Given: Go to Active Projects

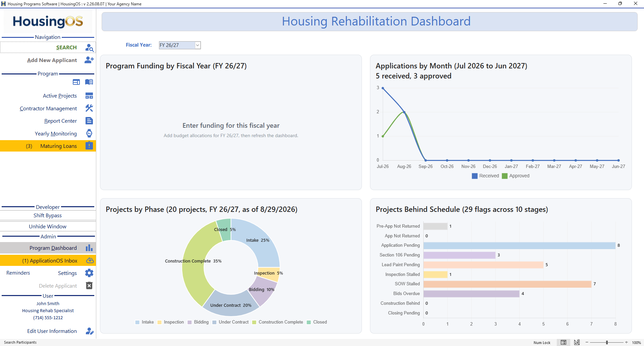Looking at the screenshot, I should pos(60,96).
